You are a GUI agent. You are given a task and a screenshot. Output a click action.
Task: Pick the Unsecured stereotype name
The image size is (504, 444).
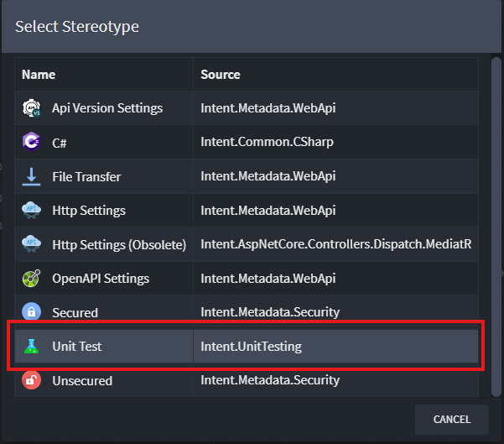[82, 381]
